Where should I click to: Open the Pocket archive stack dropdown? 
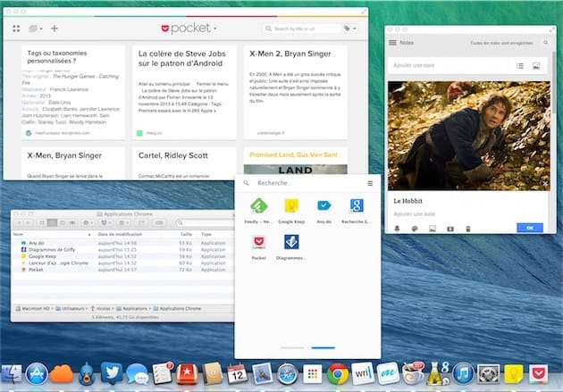pyautogui.click(x=36, y=29)
